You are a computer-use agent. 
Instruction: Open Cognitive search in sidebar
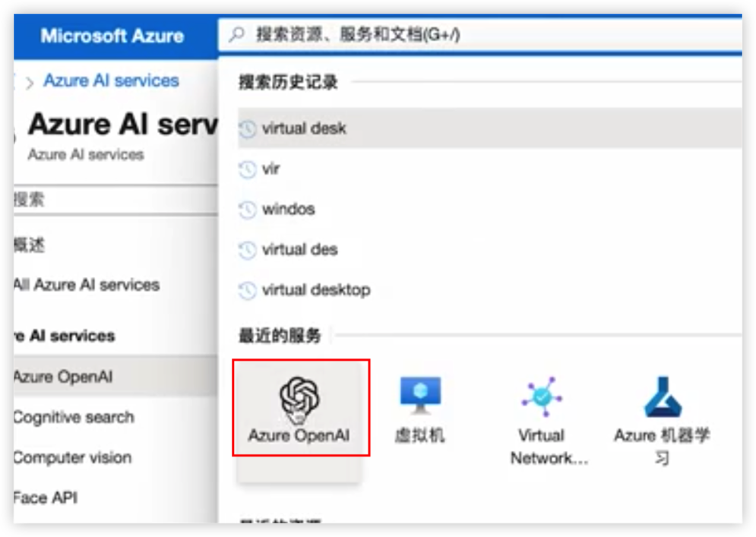(74, 417)
